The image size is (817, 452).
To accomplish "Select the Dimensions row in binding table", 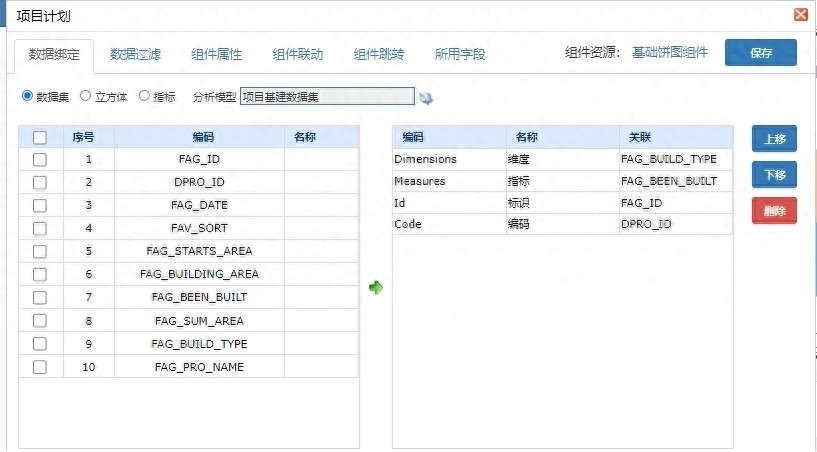I will coord(563,160).
